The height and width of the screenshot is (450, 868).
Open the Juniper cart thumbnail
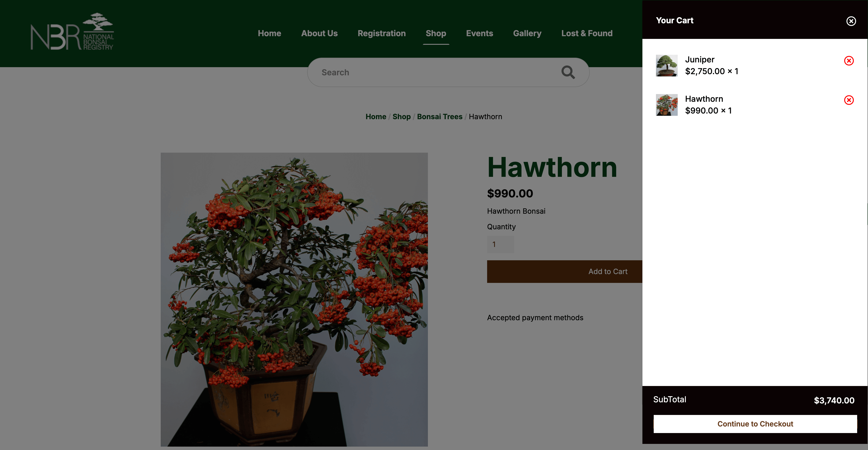point(666,65)
